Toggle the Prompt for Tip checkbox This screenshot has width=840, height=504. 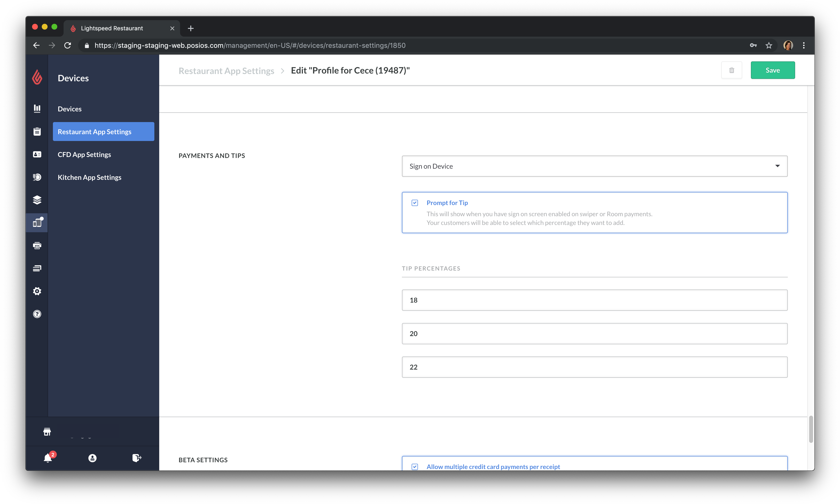click(415, 203)
